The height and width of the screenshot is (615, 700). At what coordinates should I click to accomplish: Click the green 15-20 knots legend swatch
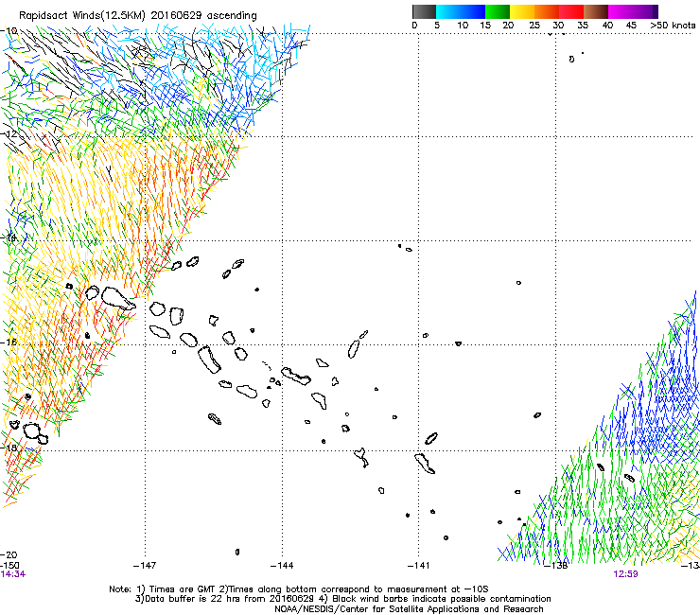click(498, 11)
